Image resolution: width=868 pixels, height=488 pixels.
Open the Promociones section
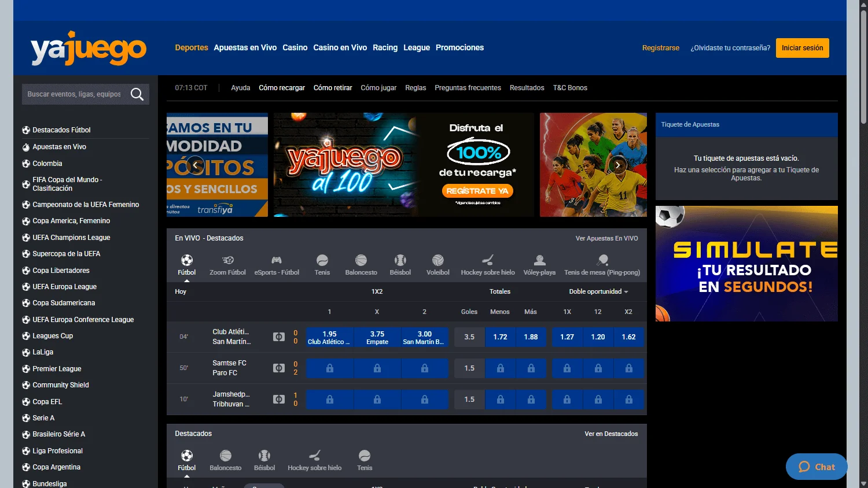(x=459, y=47)
